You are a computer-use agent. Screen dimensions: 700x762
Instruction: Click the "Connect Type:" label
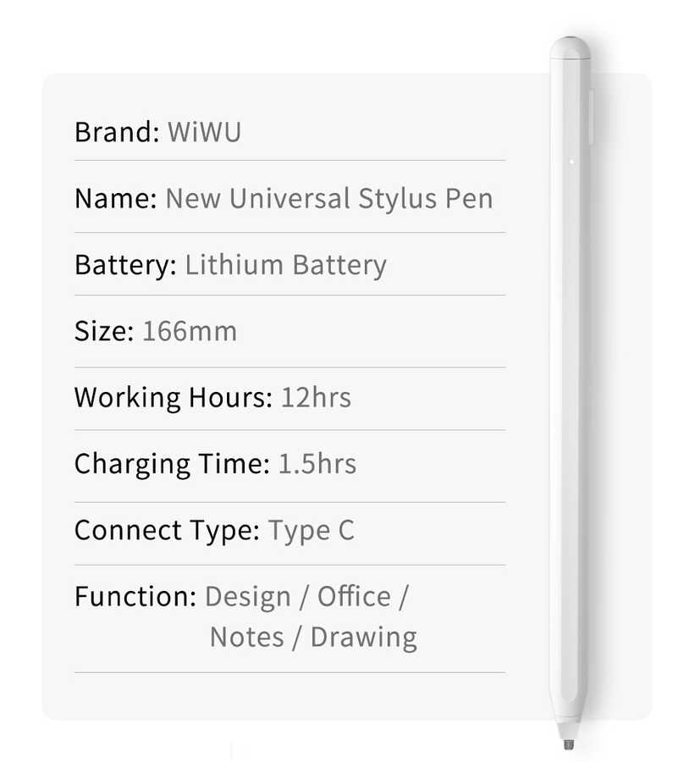(167, 531)
